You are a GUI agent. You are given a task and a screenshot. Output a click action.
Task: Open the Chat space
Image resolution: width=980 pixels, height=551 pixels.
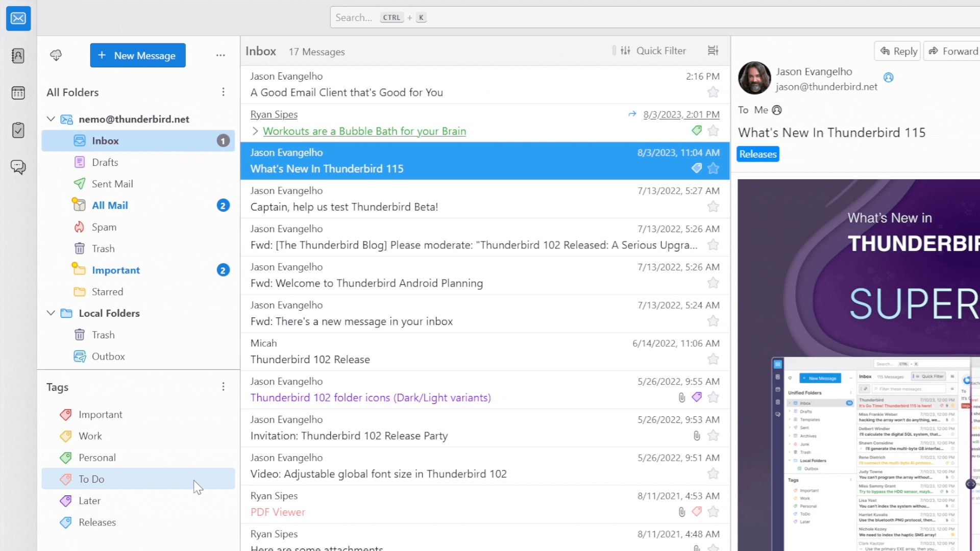[x=18, y=167]
